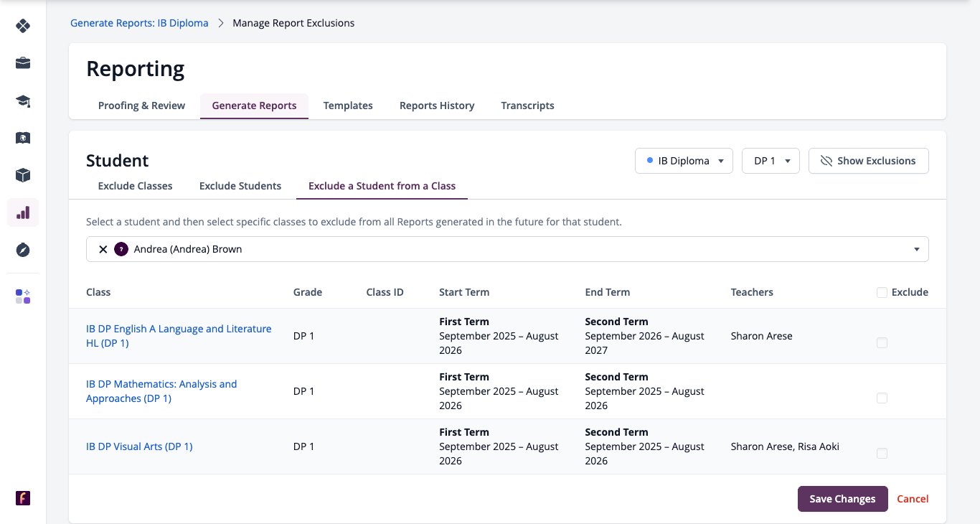Open IB DP Mathematics: Analysis and Approaches link
The image size is (980, 524).
click(x=161, y=391)
